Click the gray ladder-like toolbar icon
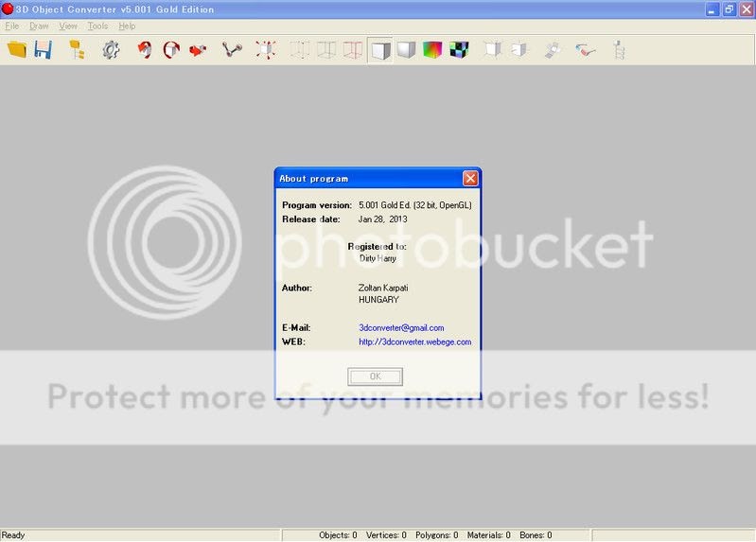Viewport: 756px width, 542px height. pos(620,50)
